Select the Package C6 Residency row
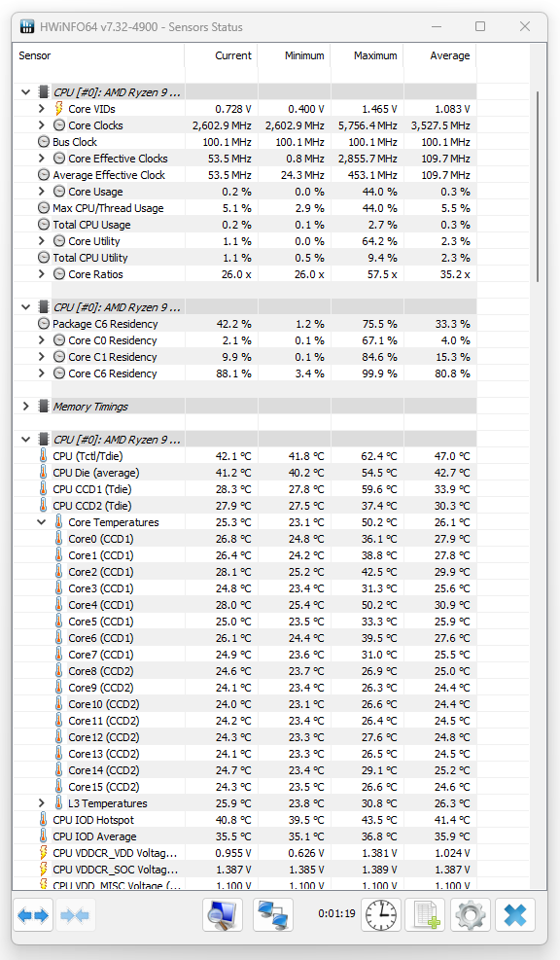 click(x=245, y=324)
